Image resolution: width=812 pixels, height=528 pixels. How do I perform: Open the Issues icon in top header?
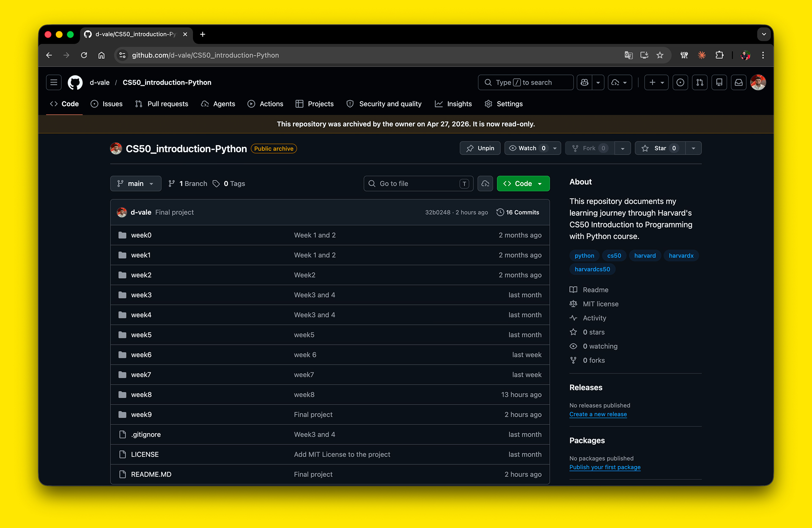click(x=680, y=82)
